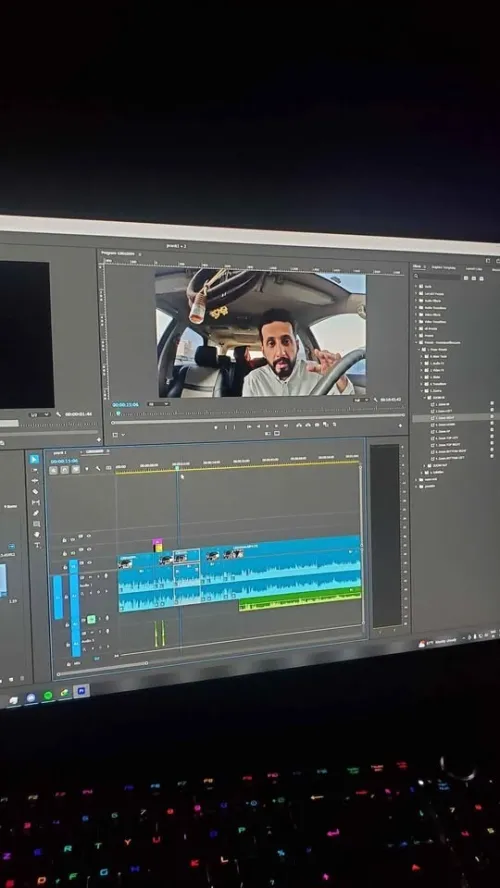Open Source Monitor settings wrench

pyautogui.click(x=58, y=414)
